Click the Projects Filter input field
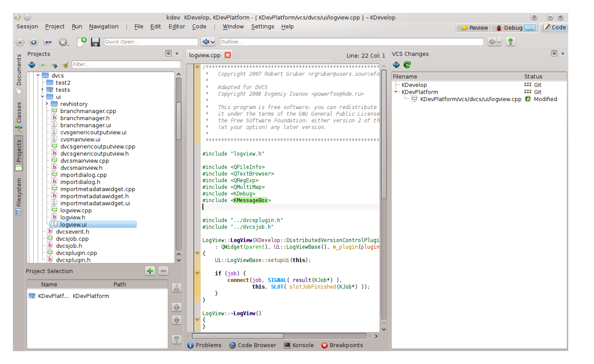Viewport: 594px width, 364px height. 126,64
